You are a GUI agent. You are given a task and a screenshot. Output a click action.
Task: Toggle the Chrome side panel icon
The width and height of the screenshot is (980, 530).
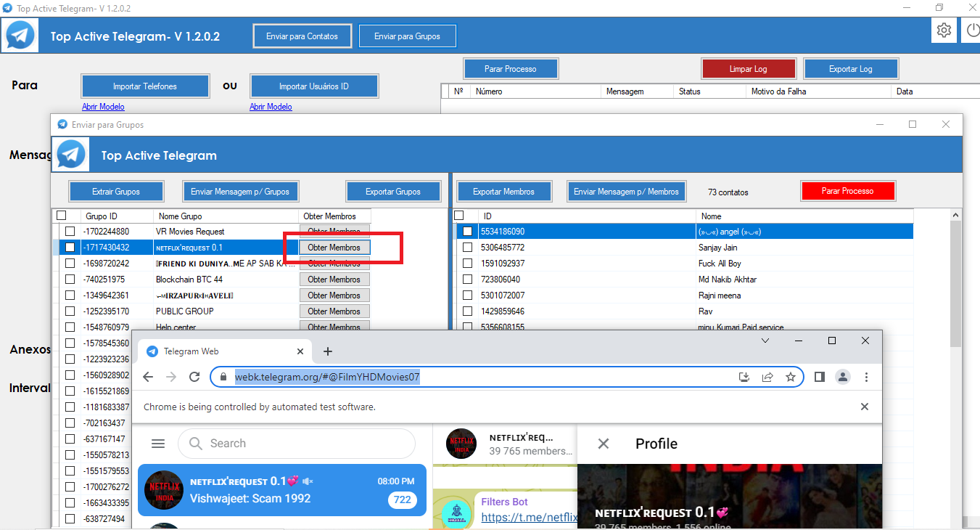(820, 377)
